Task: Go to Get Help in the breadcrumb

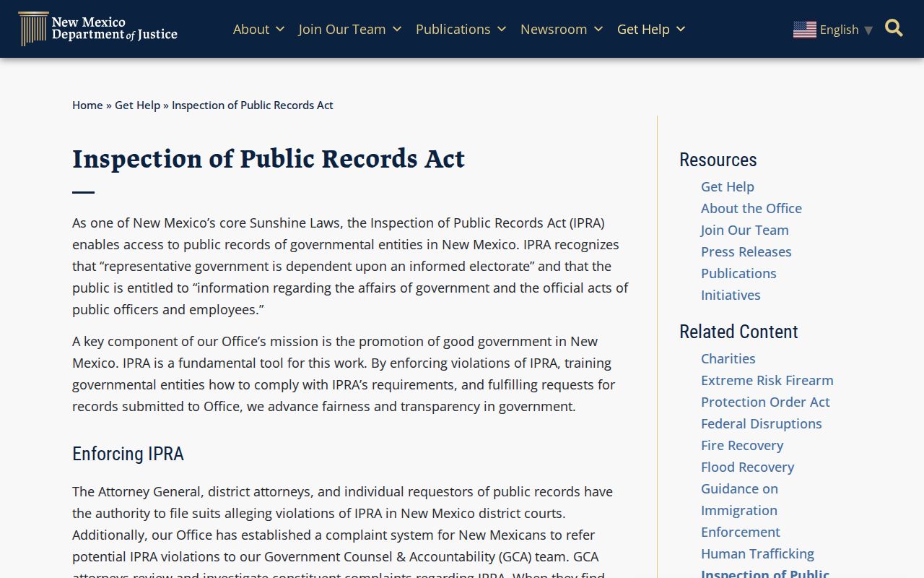Action: point(137,105)
